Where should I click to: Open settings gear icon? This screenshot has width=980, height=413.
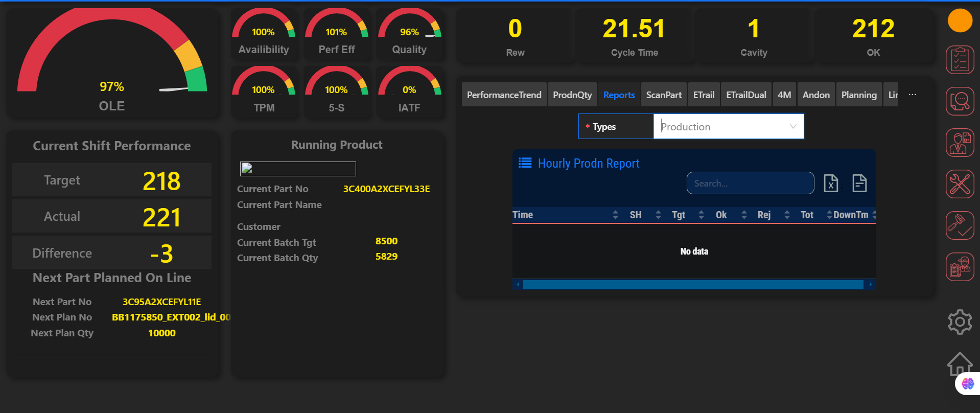(x=960, y=322)
